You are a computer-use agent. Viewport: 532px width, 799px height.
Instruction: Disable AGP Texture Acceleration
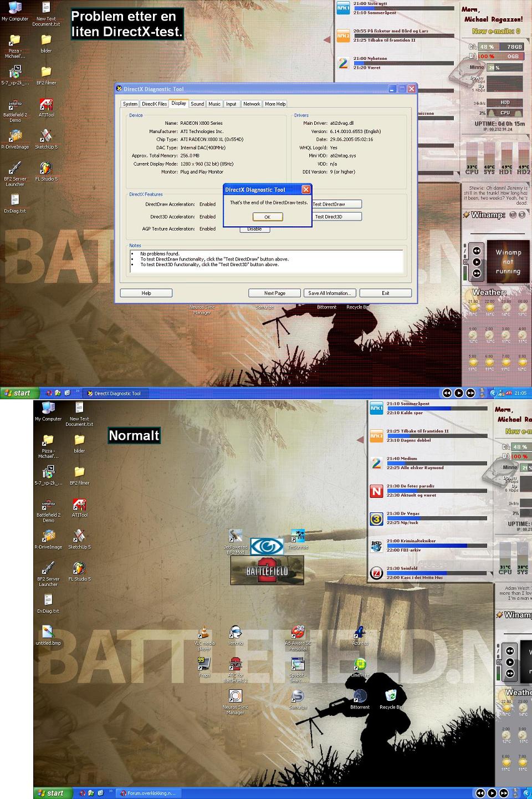point(254,229)
